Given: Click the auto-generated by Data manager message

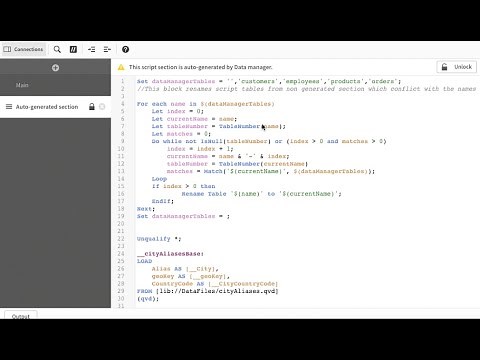Looking at the screenshot, I should (200, 67).
